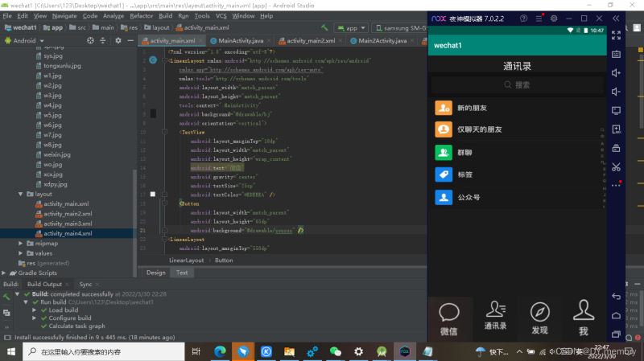
Task: Expand the Load build node
Action: pos(34,310)
